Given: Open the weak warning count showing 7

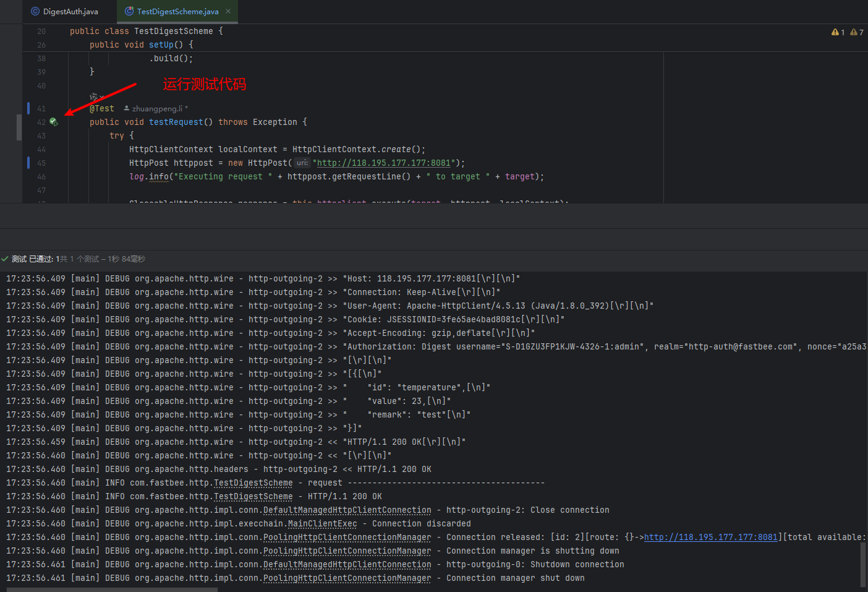Looking at the screenshot, I should (857, 32).
